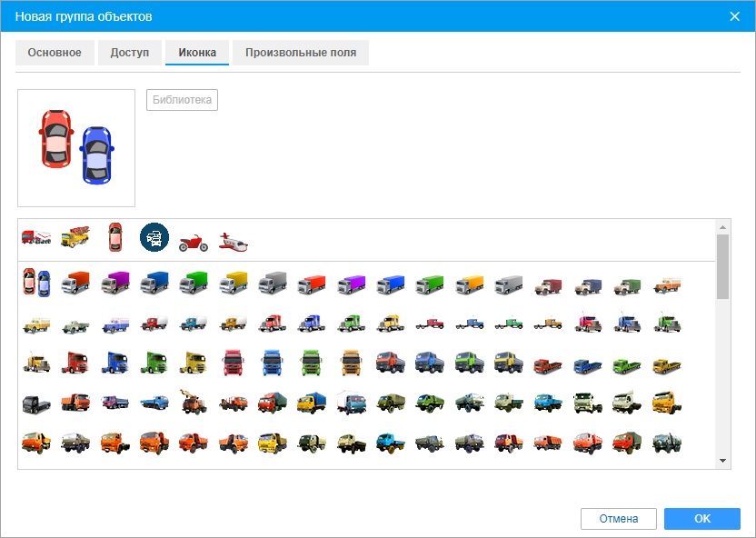The image size is (756, 538).
Task: Confirm the new group with OK
Action: click(702, 519)
